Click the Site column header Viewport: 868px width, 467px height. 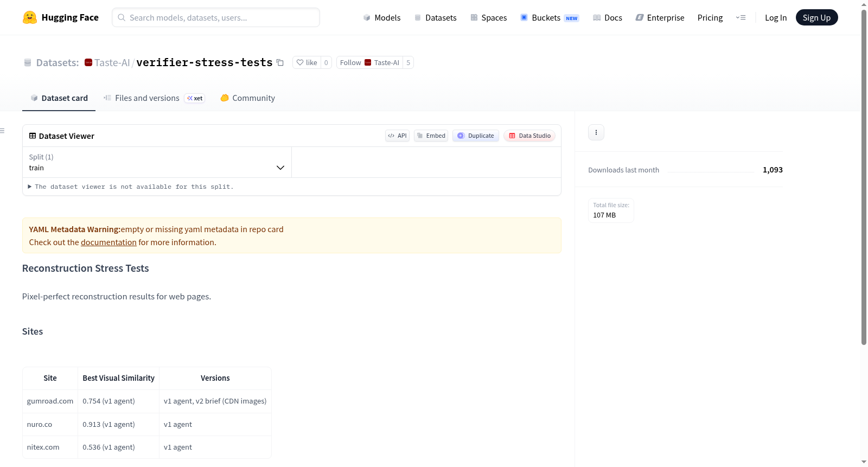50,378
